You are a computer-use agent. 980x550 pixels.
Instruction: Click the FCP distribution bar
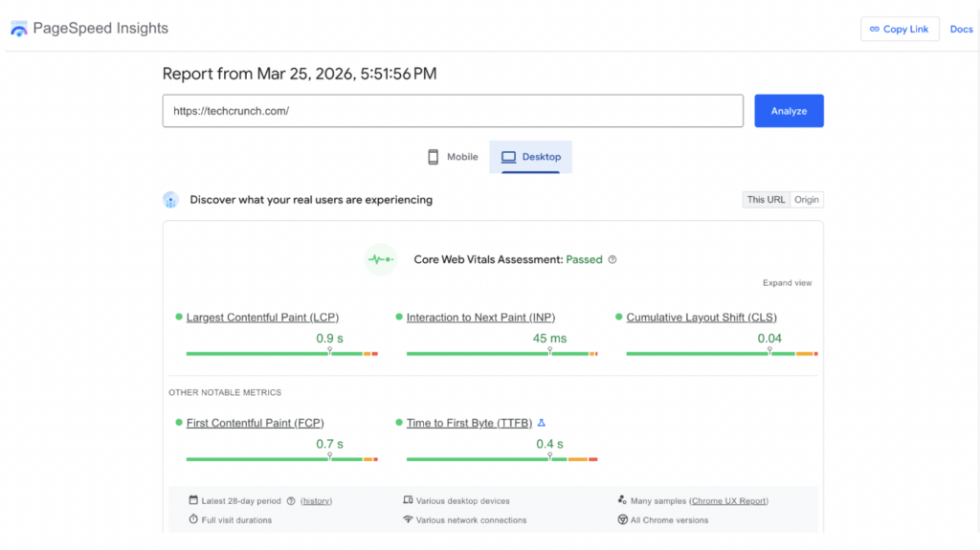click(x=282, y=459)
